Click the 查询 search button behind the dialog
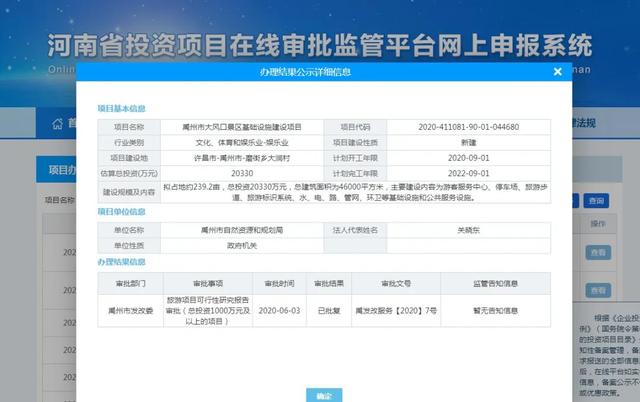Viewport: 640px width, 402px height. coord(596,201)
